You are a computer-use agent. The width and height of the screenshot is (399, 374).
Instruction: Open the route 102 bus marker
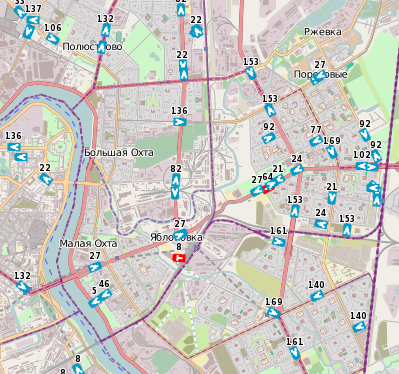click(361, 166)
